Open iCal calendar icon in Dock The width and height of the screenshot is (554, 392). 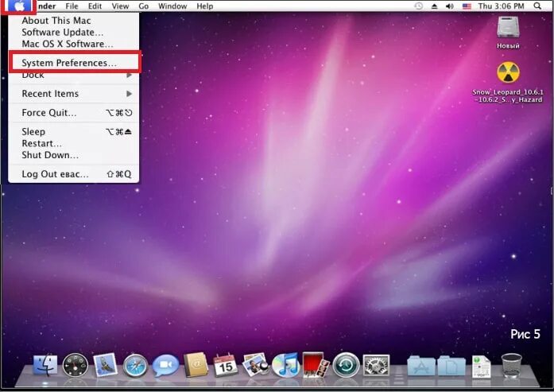pos(226,365)
